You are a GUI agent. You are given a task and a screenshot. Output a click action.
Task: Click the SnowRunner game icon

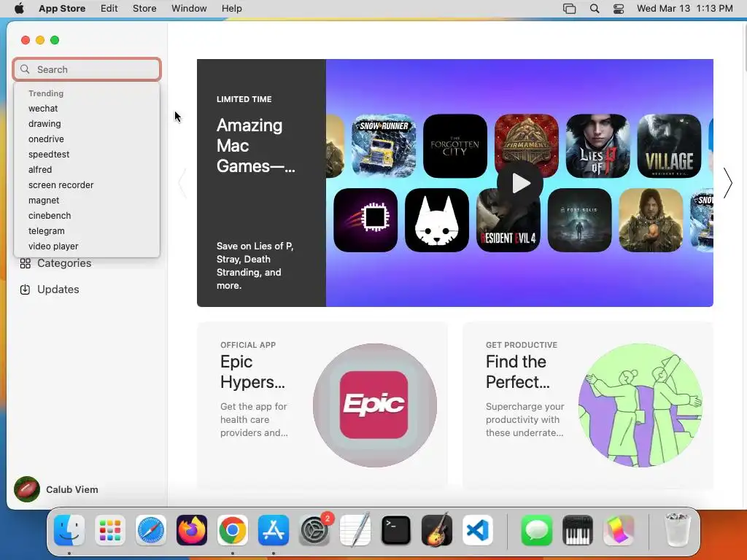coord(384,146)
